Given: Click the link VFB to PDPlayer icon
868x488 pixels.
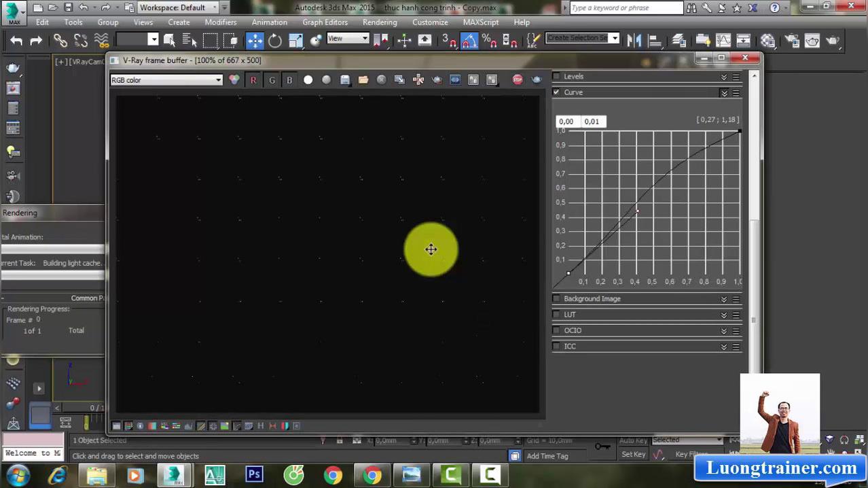Looking at the screenshot, I should [455, 80].
